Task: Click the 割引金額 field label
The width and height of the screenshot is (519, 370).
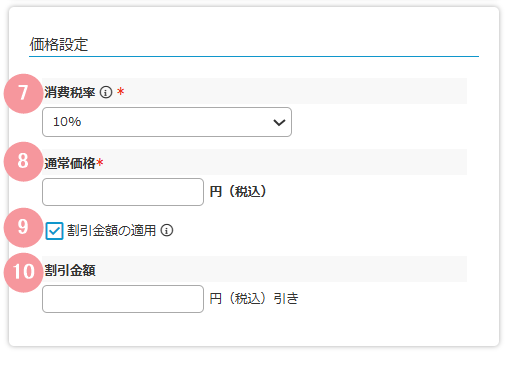Action: point(70,270)
